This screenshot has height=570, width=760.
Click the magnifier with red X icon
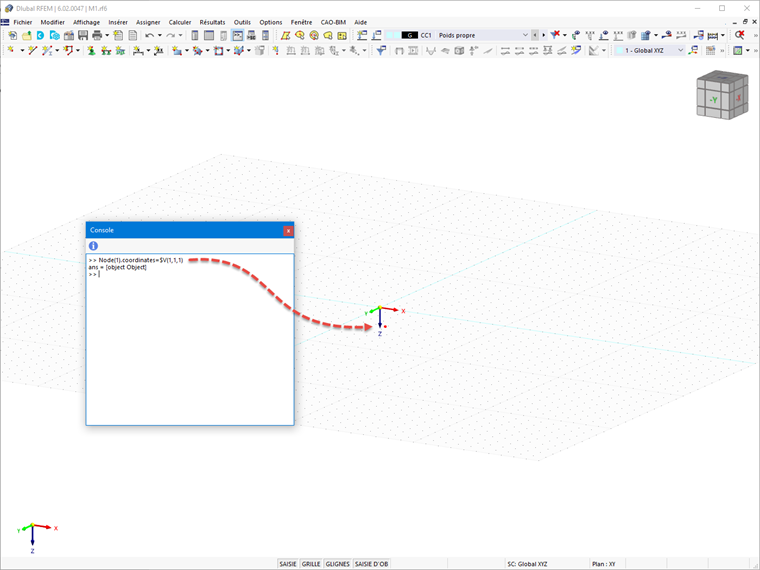739,35
